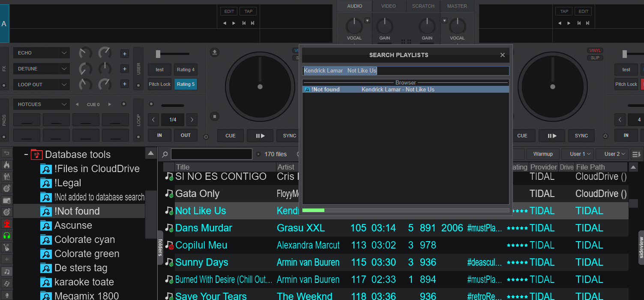Enable Pitch Lock on the left deck
The width and height of the screenshot is (644, 300).
point(159,84)
